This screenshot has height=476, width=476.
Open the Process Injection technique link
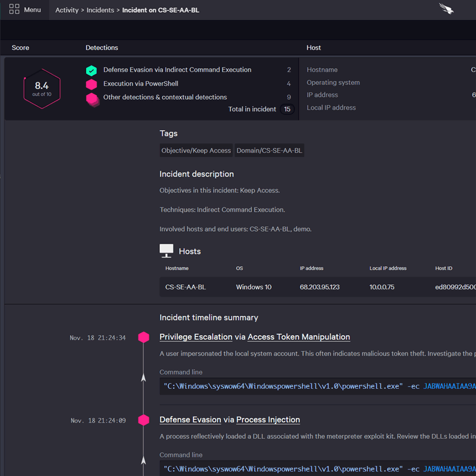pos(268,420)
